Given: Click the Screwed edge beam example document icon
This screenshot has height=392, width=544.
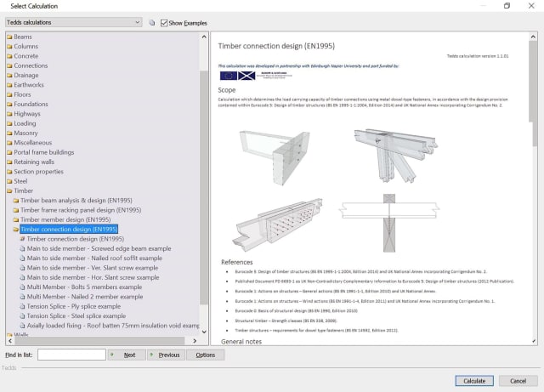Looking at the screenshot, I should pyautogui.click(x=23, y=248).
